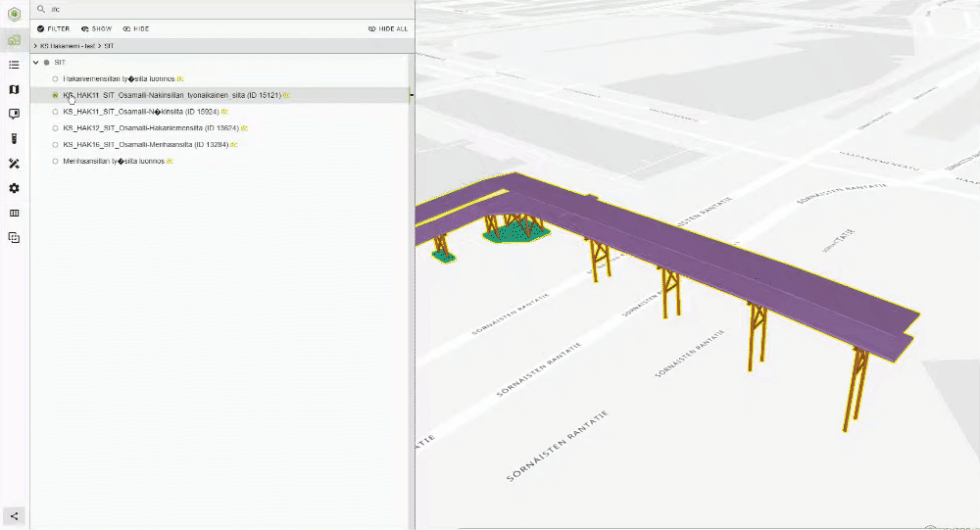
Task: Toggle radio for Nakinsillan_tyonaikainen_silta (ID 15121)
Action: pos(55,95)
